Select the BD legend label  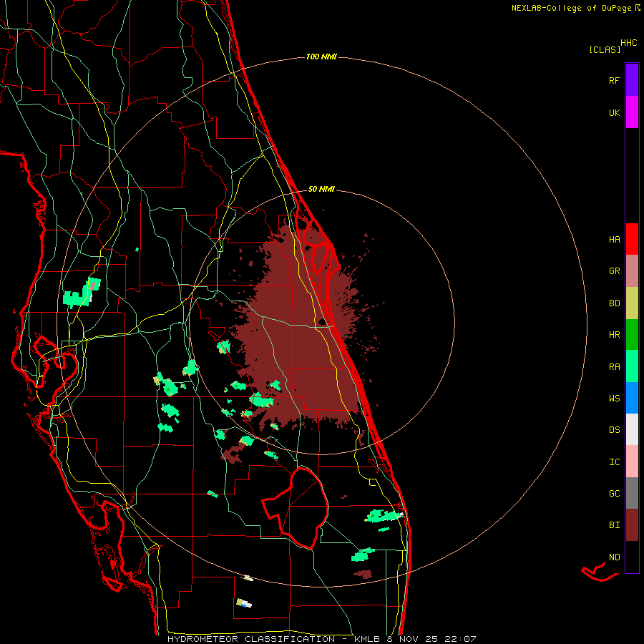[614, 303]
